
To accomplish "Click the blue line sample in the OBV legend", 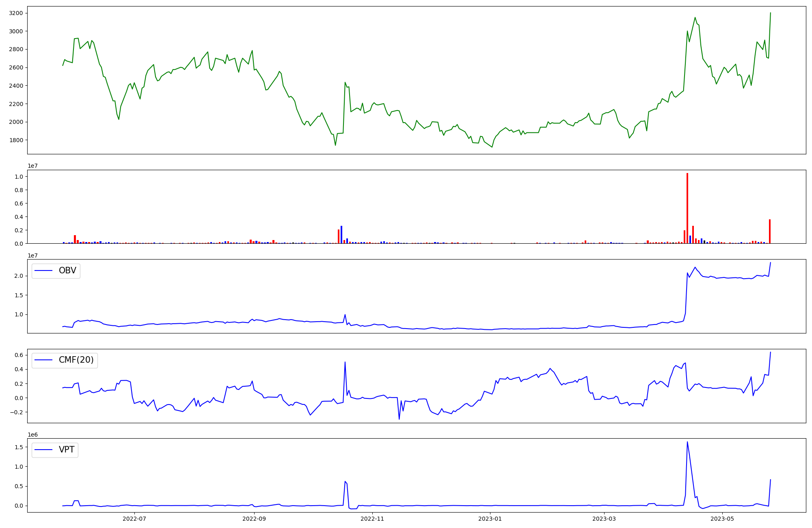I will pyautogui.click(x=44, y=270).
